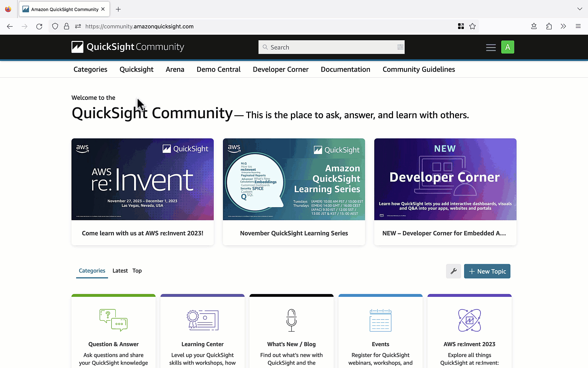The height and width of the screenshot is (368, 588).
Task: Open the bookmarks tray toolbar icon
Action: coord(534,26)
